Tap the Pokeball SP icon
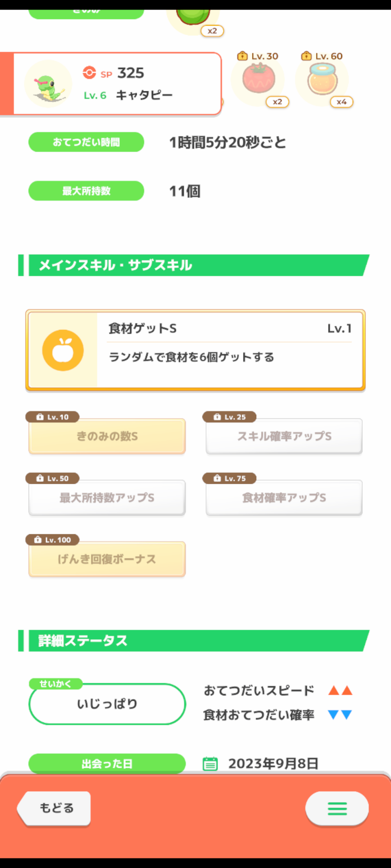 coord(89,72)
